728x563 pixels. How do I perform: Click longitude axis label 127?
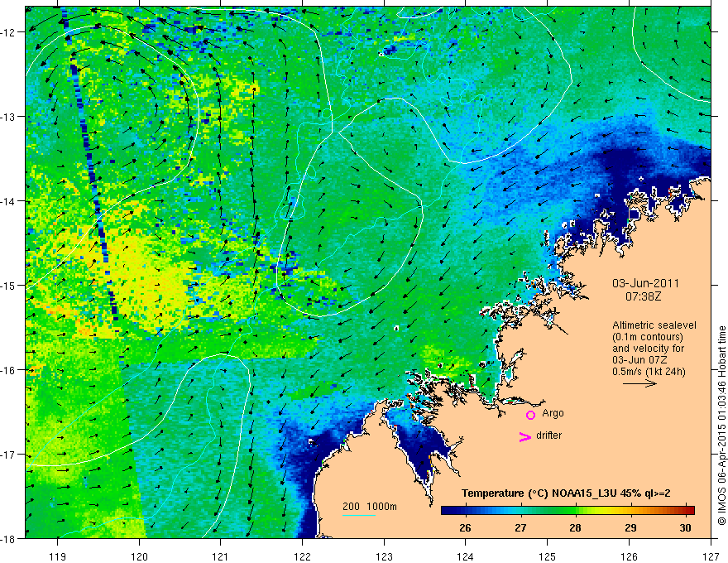pyautogui.click(x=711, y=556)
